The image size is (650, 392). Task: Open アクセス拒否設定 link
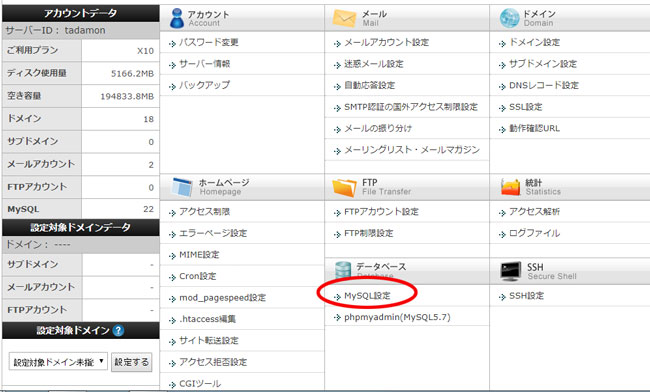(x=213, y=362)
